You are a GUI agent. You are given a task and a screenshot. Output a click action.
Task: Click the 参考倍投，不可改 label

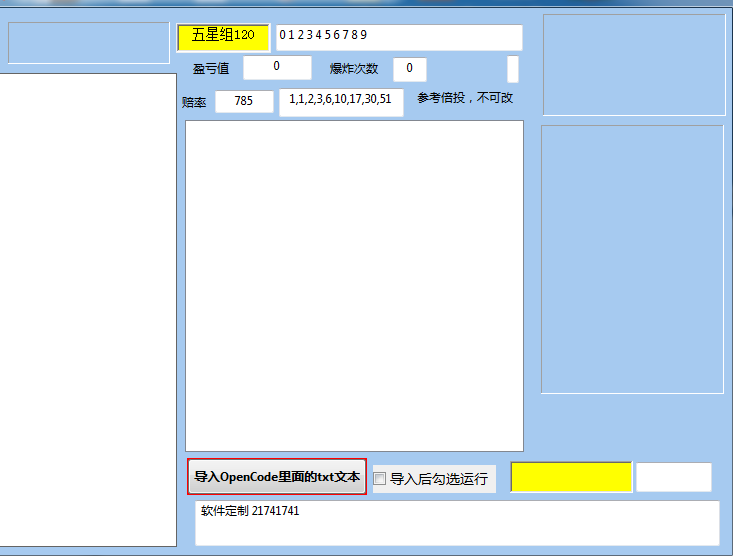point(465,98)
